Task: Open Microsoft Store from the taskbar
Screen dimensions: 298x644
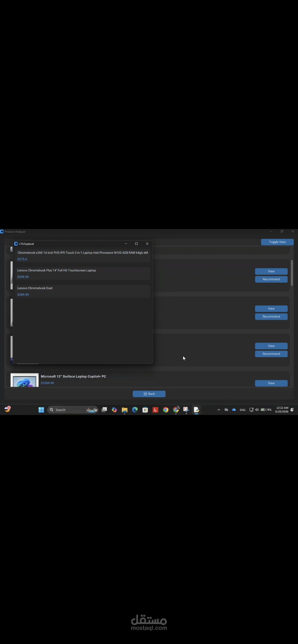Action: coord(145,410)
